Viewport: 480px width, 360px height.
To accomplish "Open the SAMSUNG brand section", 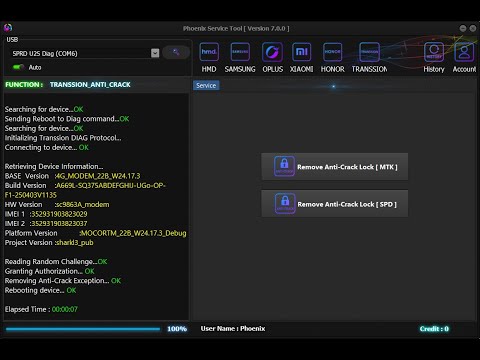I will pos(240,58).
